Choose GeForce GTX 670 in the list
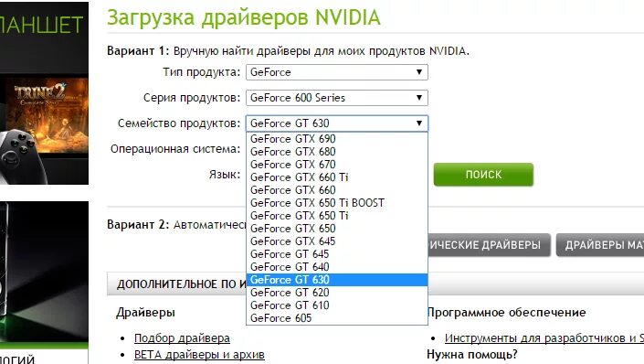 click(337, 165)
